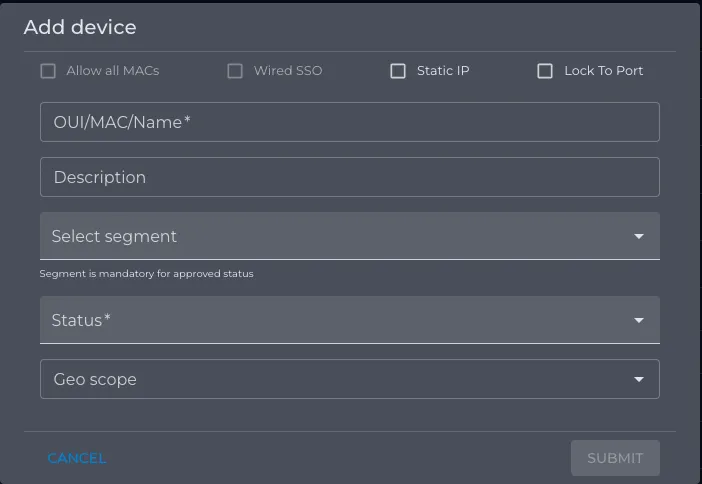Click the Lock To Port label
Image resolution: width=702 pixels, height=484 pixels.
pyautogui.click(x=604, y=71)
